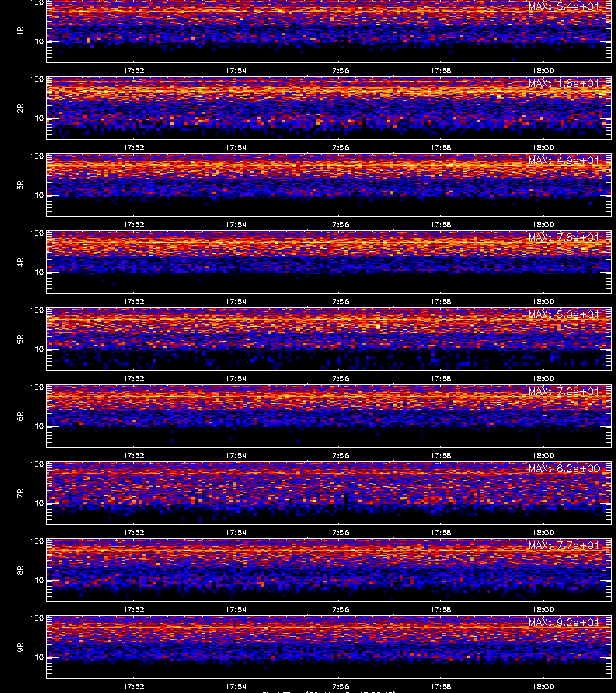Click the '10' y-axis tick of panel 5R
The height and width of the screenshot is (693, 616).
click(x=39, y=349)
